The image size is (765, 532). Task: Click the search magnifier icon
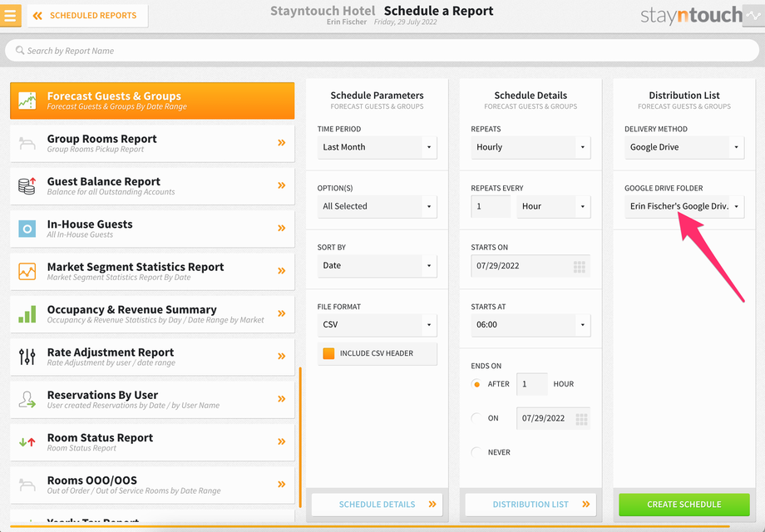pos(19,50)
